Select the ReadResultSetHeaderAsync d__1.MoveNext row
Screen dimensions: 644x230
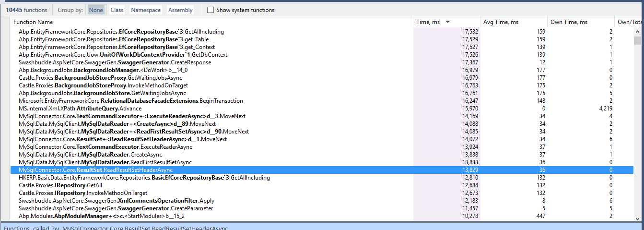[322, 139]
